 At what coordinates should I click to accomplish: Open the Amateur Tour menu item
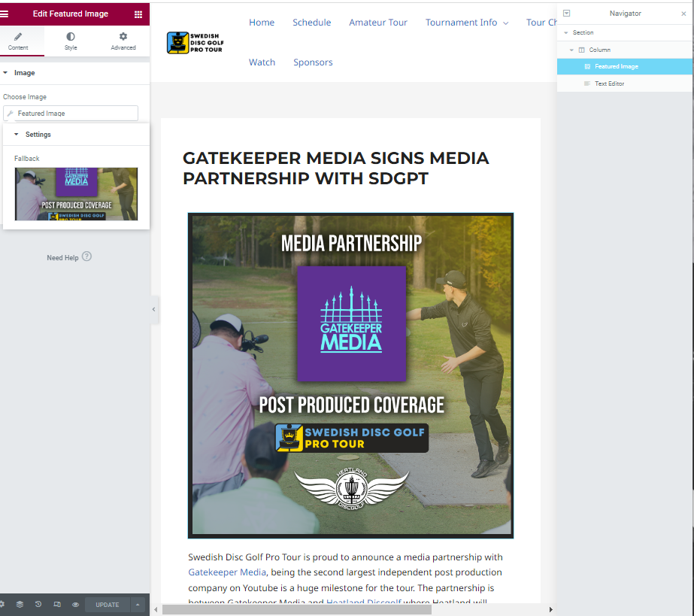click(378, 22)
